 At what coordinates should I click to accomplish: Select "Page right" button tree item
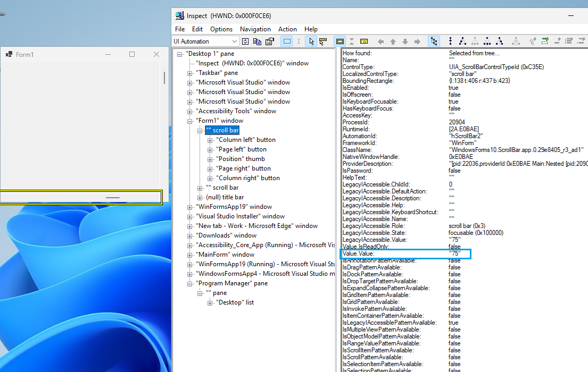(243, 168)
